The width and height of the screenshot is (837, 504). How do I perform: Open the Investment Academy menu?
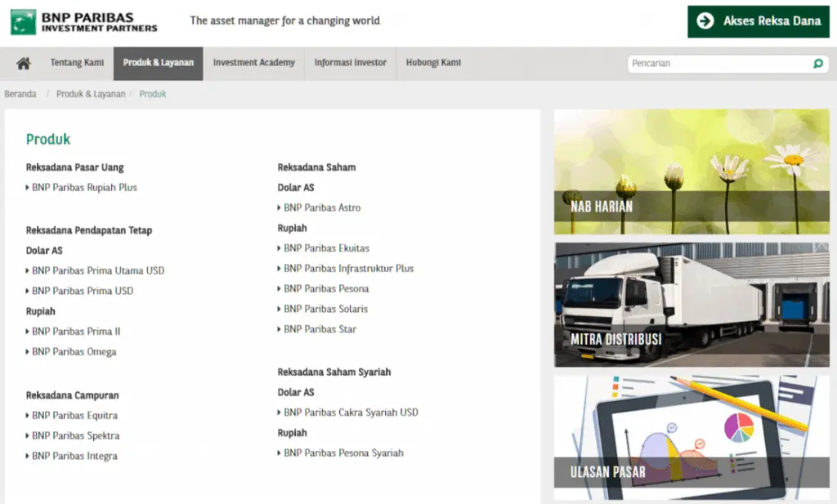(253, 63)
